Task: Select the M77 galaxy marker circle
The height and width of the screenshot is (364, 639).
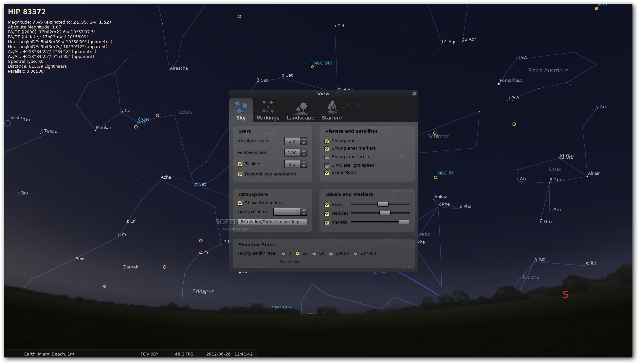Action: click(136, 127)
